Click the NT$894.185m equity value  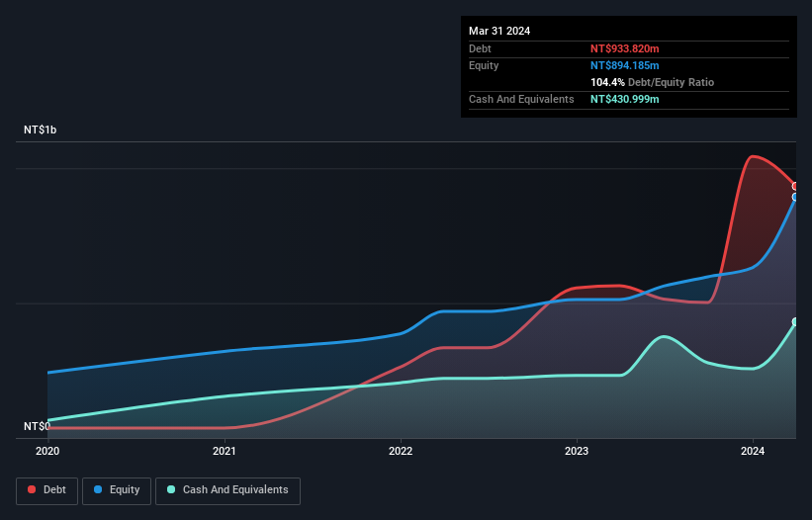(x=624, y=65)
